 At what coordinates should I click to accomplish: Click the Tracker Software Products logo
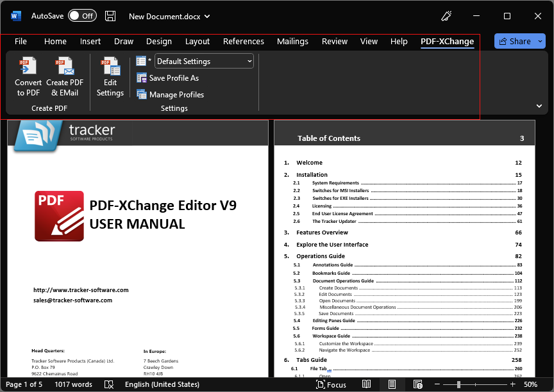point(65,135)
